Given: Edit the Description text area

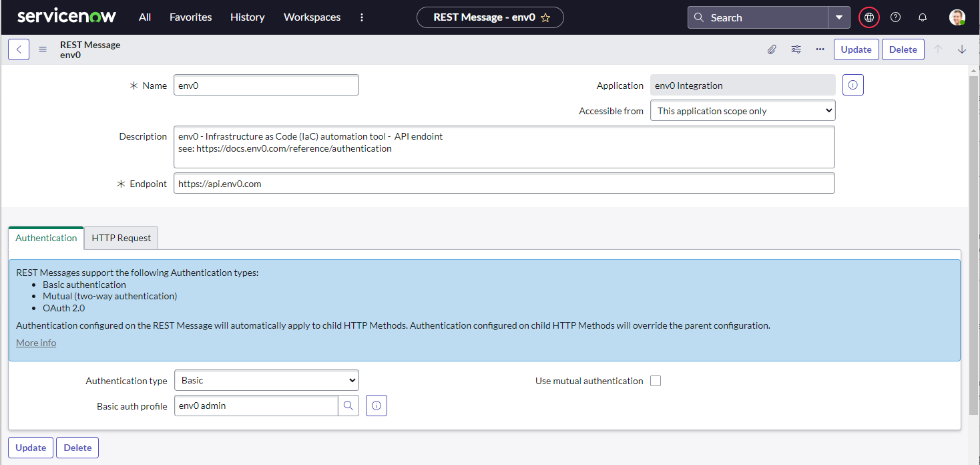Looking at the screenshot, I should (504, 147).
